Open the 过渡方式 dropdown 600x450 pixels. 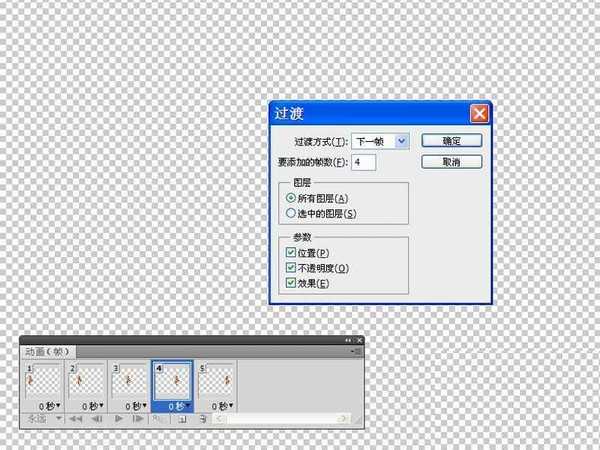(380, 141)
